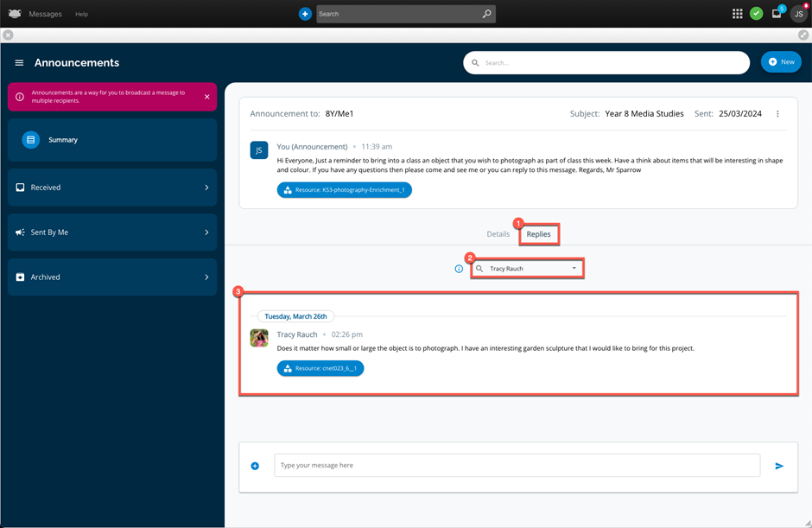Click the Type your message here field
The height and width of the screenshot is (528, 812).
pos(517,465)
